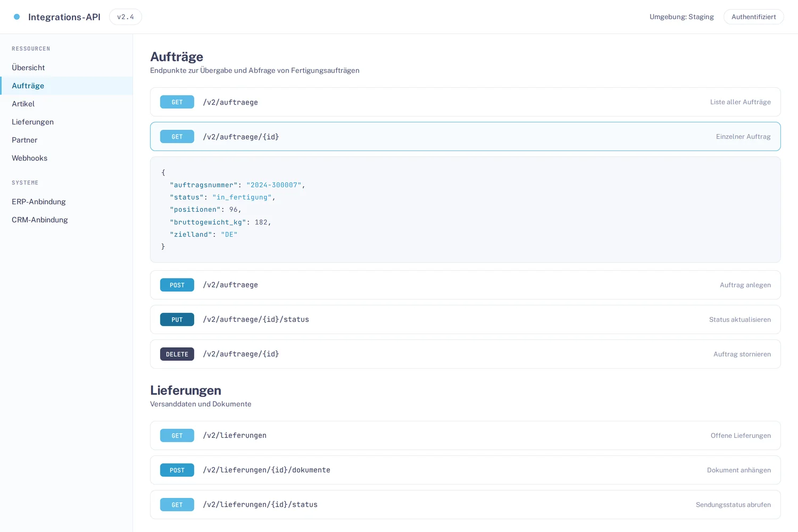Viewport: 798px width, 532px height.
Task: Click the POST badge for Auftrag anlegen
Action: click(177, 285)
